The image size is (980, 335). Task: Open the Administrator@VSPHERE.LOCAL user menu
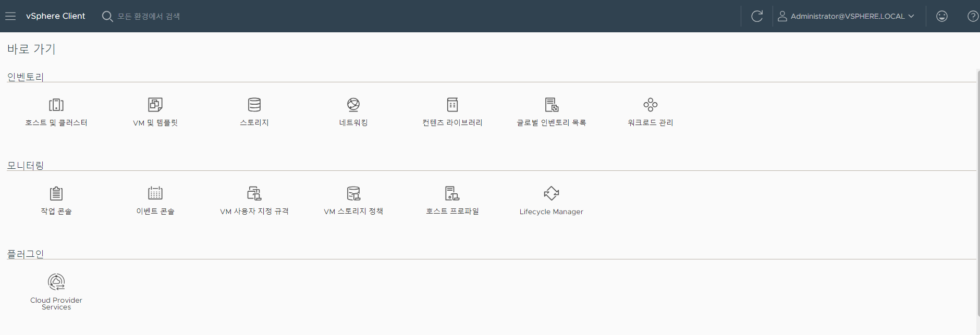tap(846, 16)
